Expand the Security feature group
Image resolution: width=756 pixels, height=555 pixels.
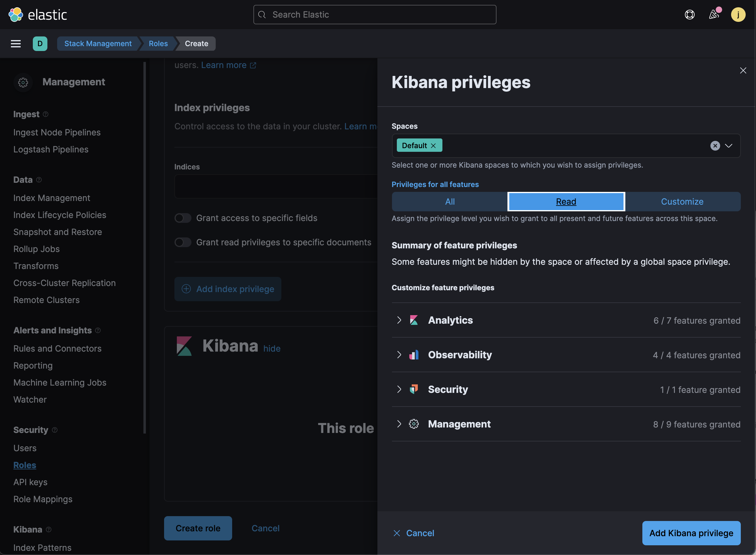tap(399, 389)
